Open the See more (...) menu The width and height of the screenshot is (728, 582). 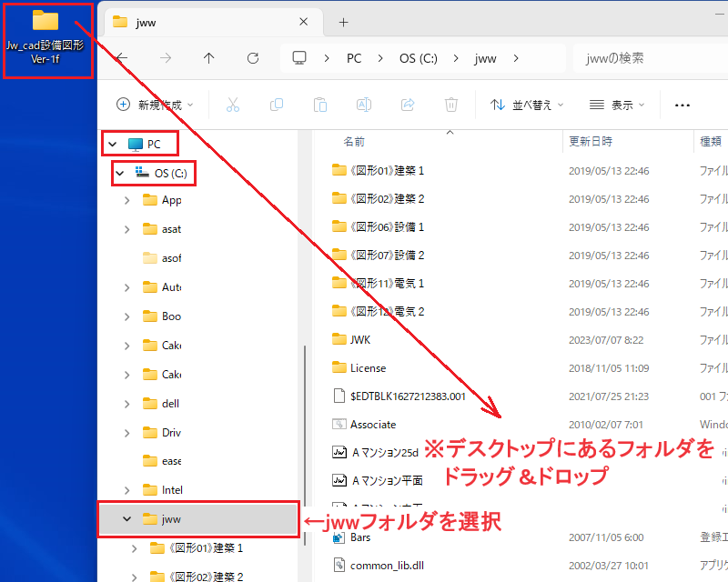click(x=682, y=105)
